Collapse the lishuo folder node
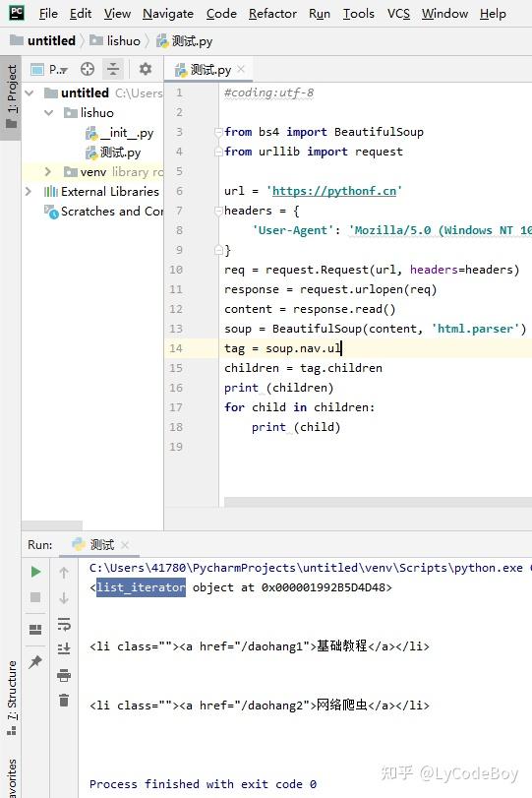This screenshot has height=798, width=532. (x=49, y=112)
